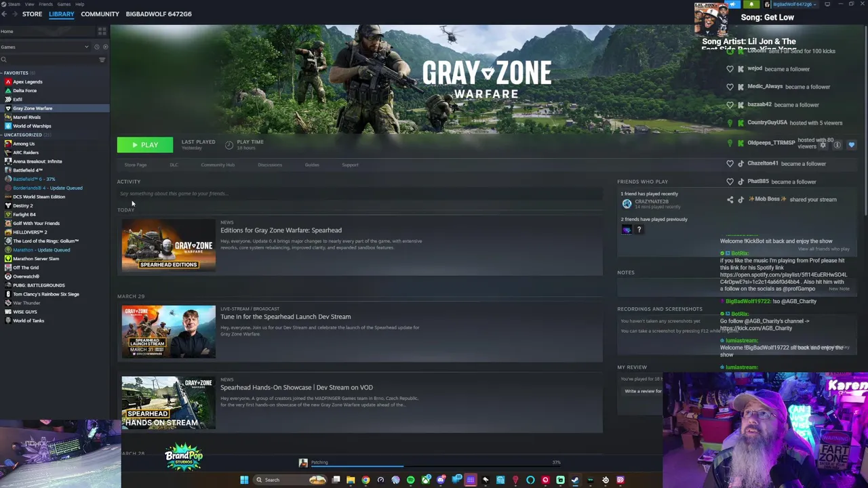Select Battlefield 6 downloading entry
The image size is (868, 488).
pyautogui.click(x=34, y=179)
